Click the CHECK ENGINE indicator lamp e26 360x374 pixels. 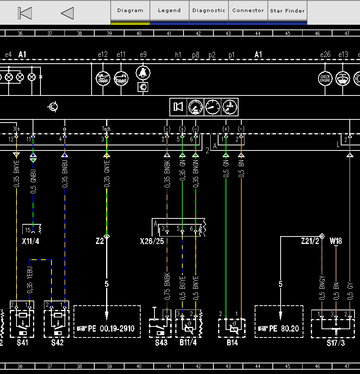click(x=325, y=79)
